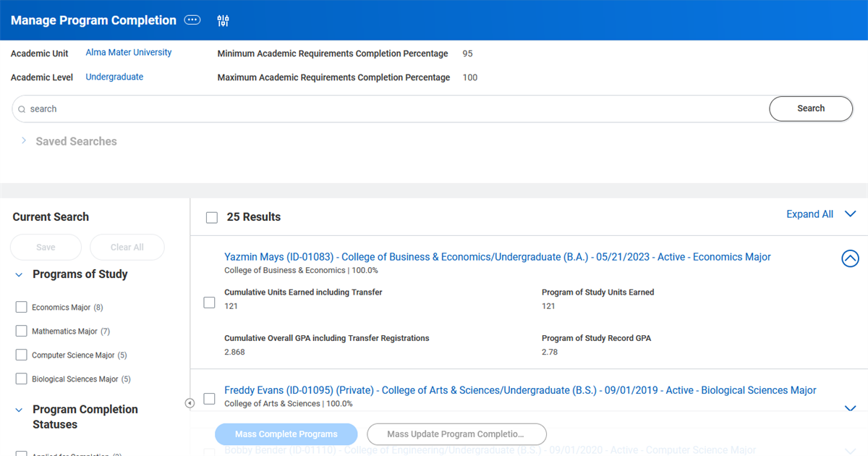Click the Manage Program Completion title

click(x=93, y=20)
